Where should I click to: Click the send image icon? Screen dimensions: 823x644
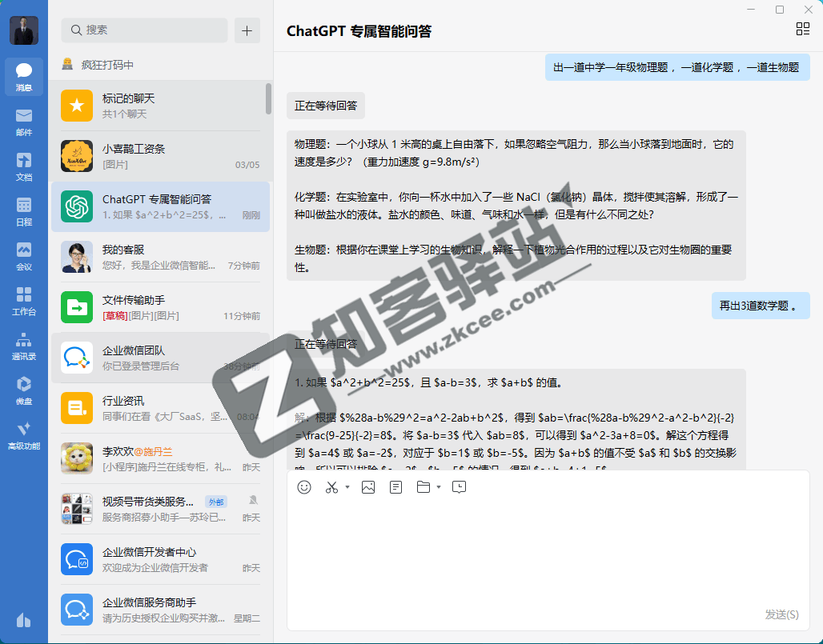click(368, 487)
